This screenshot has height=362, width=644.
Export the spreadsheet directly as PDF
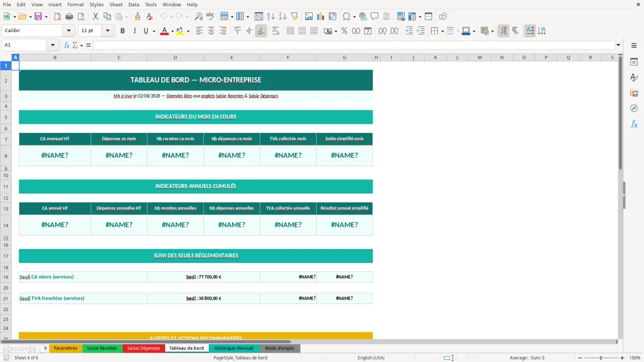pyautogui.click(x=57, y=17)
